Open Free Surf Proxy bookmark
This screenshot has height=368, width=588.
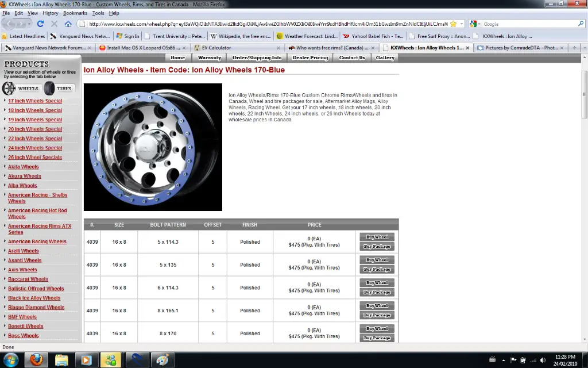[439, 36]
